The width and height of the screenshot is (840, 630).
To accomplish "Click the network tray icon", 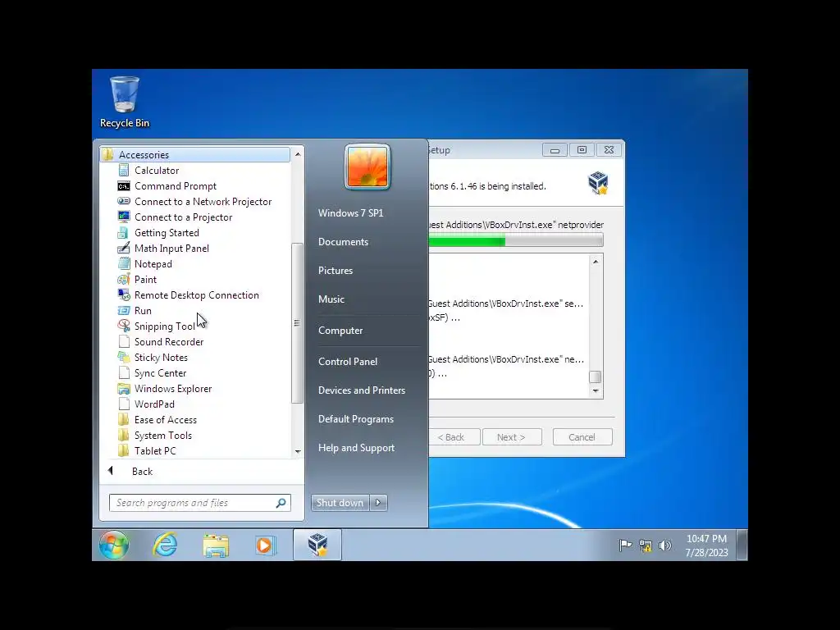I will point(646,546).
